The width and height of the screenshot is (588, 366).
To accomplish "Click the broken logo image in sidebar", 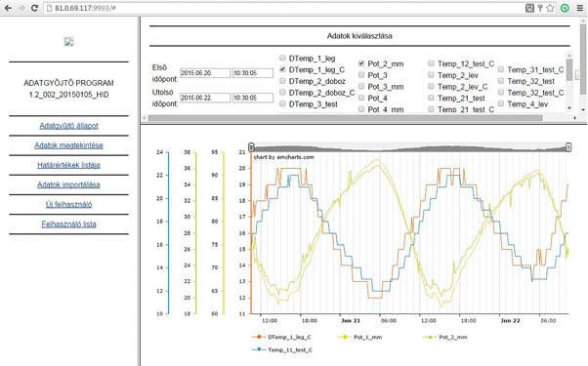I will (x=68, y=42).
